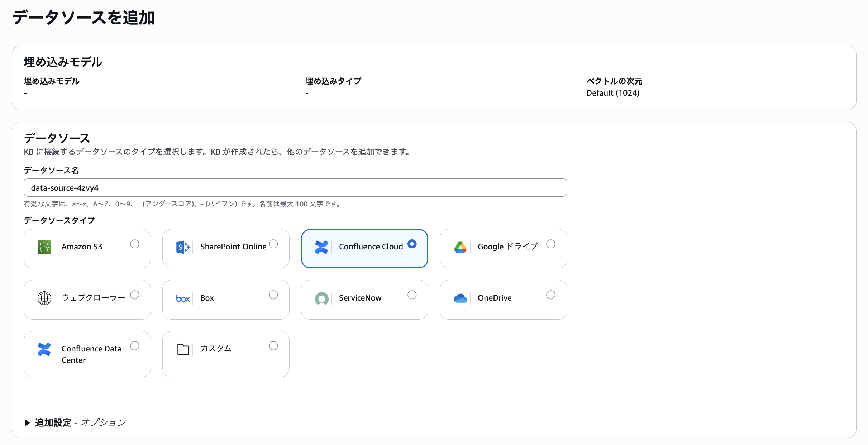Image resolution: width=868 pixels, height=445 pixels.
Task: Click the データソースタイプ label
Action: [59, 220]
